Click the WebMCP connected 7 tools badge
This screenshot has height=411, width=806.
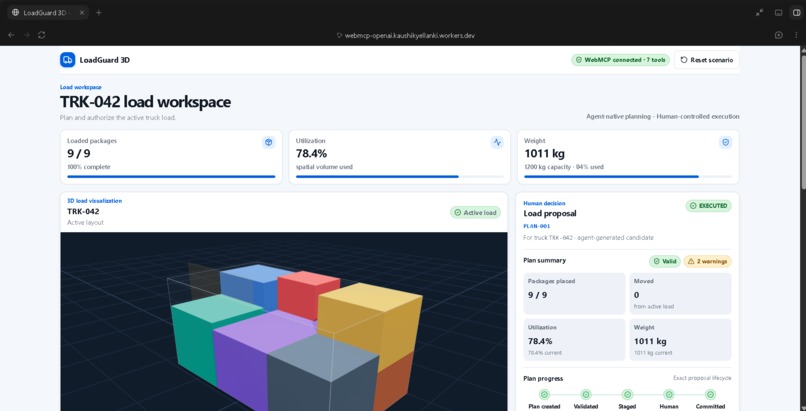coord(621,60)
